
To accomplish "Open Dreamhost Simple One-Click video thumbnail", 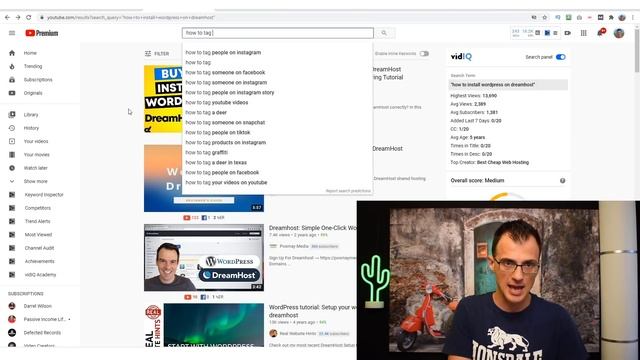I will tap(204, 258).
